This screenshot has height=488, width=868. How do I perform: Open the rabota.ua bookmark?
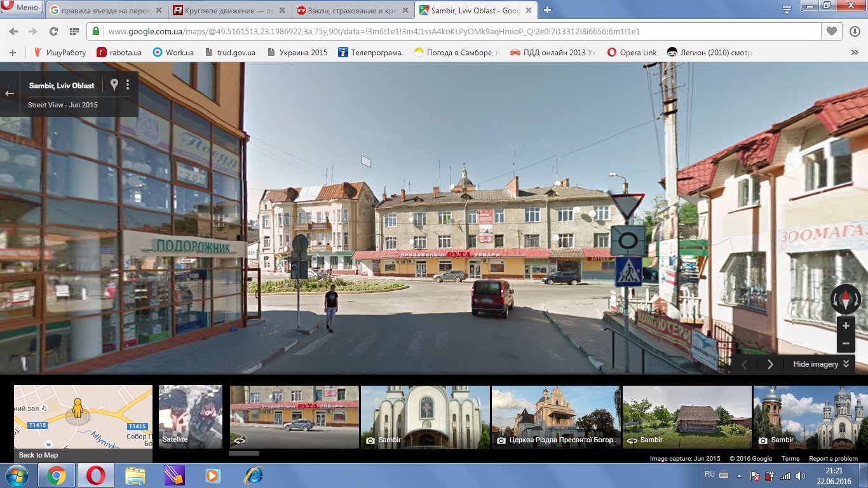(119, 52)
